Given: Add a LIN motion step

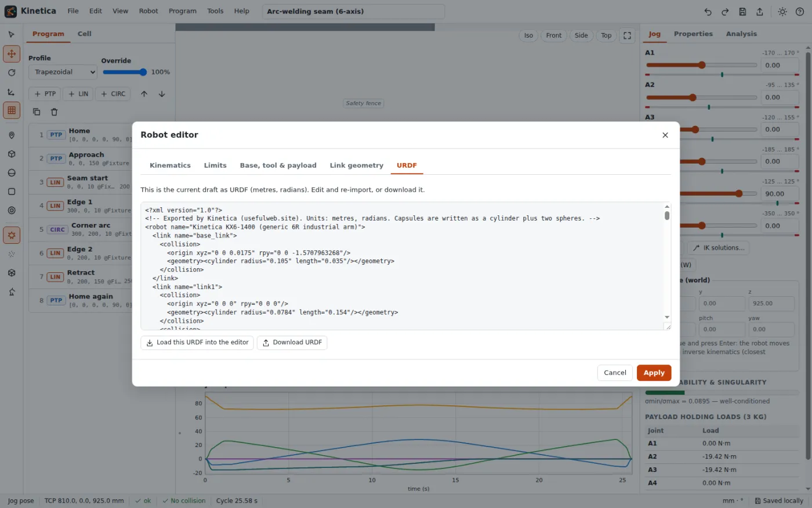Looking at the screenshot, I should 78,93.
